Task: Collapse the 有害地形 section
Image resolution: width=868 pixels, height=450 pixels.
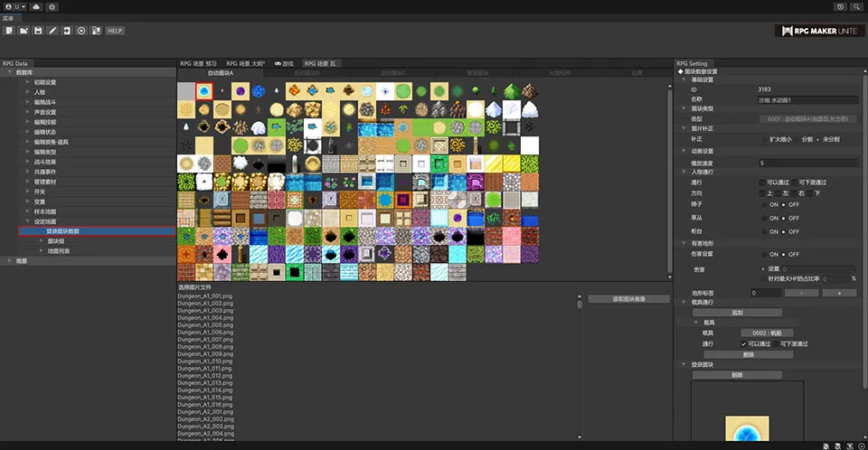Action: (684, 243)
